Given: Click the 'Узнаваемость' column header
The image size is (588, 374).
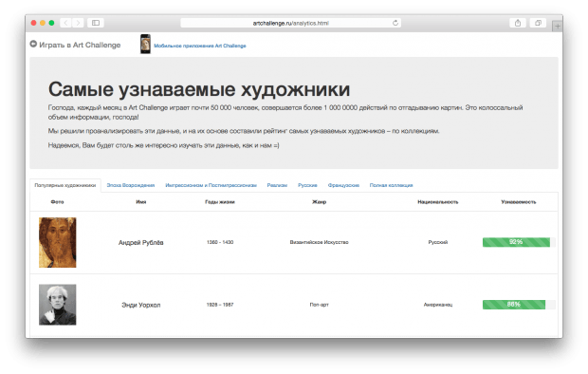Looking at the screenshot, I should click(x=519, y=202).
